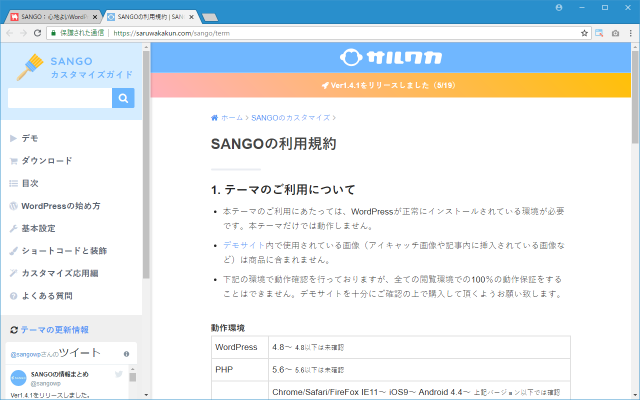Click the main page vertical scrollbar thumb
The height and width of the screenshot is (400, 640).
click(635, 97)
